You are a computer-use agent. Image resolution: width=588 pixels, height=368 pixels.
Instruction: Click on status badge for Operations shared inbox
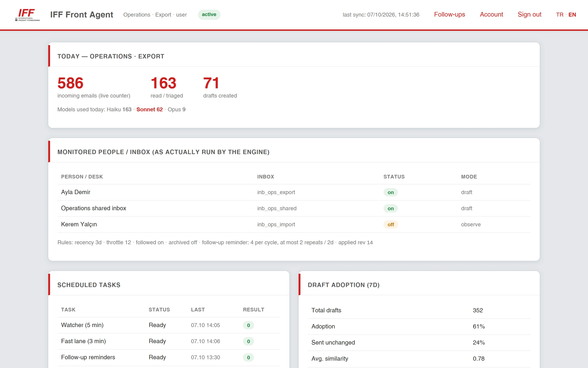[390, 208]
